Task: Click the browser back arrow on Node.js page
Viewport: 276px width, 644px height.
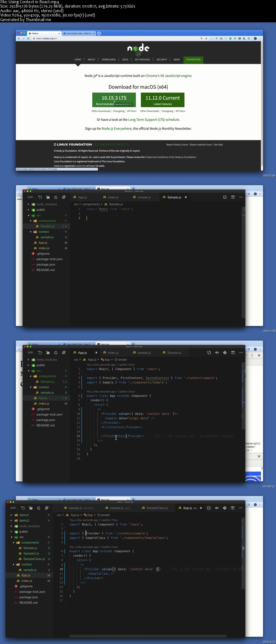Action: (x=19, y=39)
